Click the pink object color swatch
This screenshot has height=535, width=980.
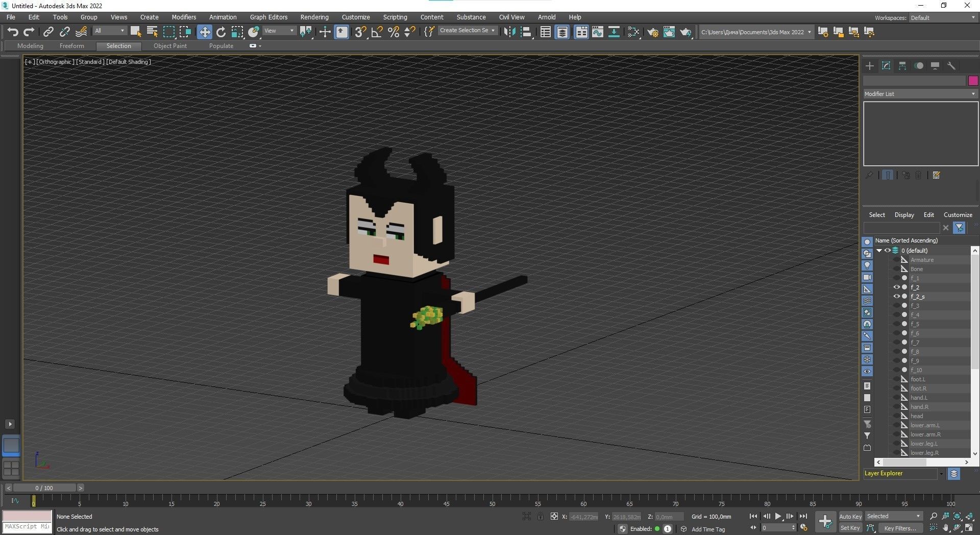click(973, 81)
